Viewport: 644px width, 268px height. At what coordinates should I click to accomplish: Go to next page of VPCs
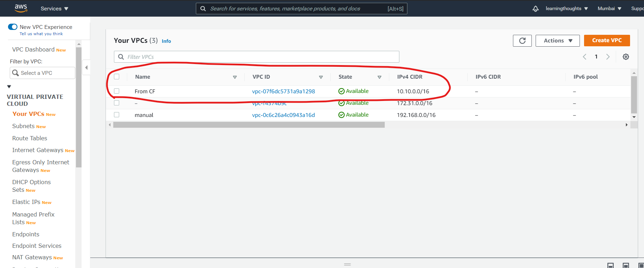click(608, 57)
